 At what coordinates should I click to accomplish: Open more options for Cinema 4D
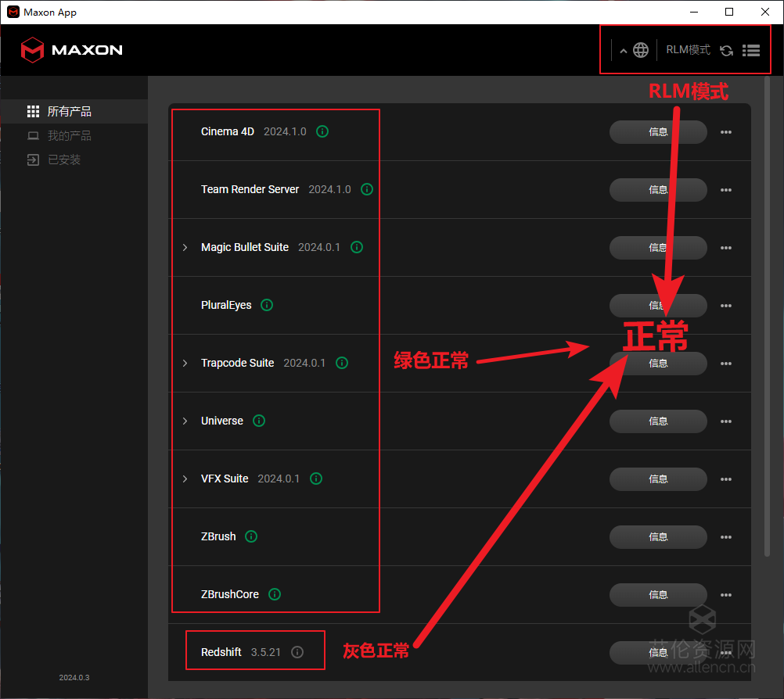[726, 132]
